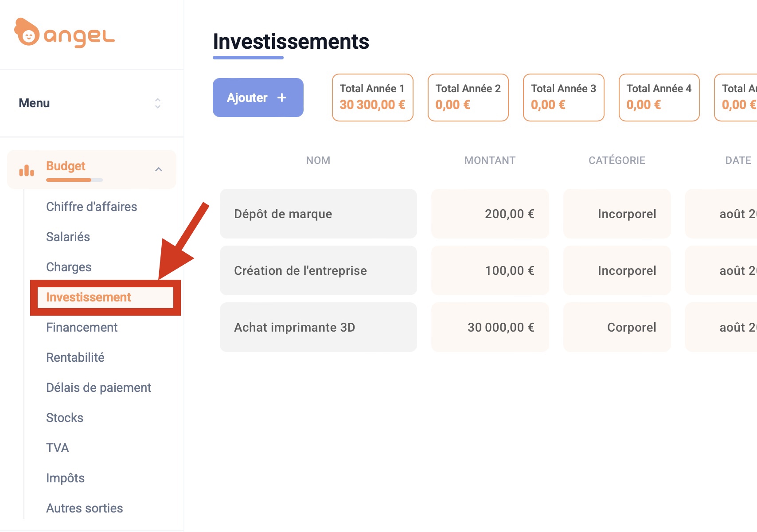Edit the Création de l'entreprise name field

point(318,270)
